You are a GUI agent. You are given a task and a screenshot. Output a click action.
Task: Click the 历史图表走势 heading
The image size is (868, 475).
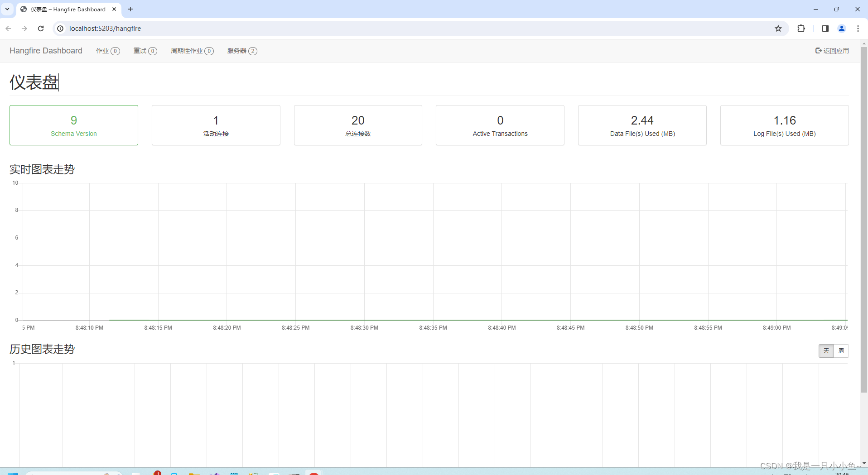42,349
